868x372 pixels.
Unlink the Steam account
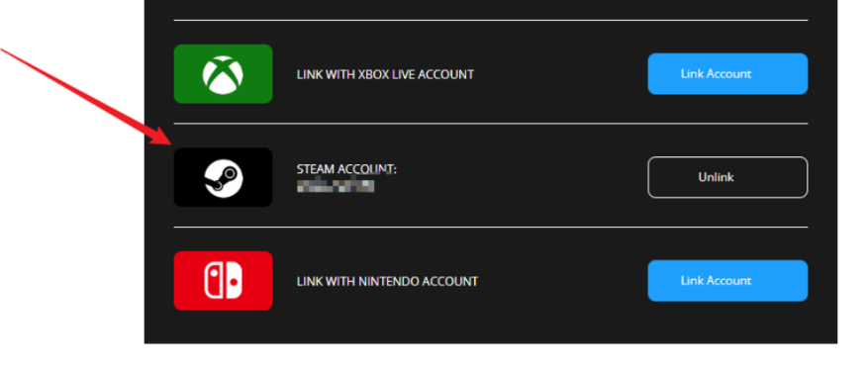coord(727,177)
